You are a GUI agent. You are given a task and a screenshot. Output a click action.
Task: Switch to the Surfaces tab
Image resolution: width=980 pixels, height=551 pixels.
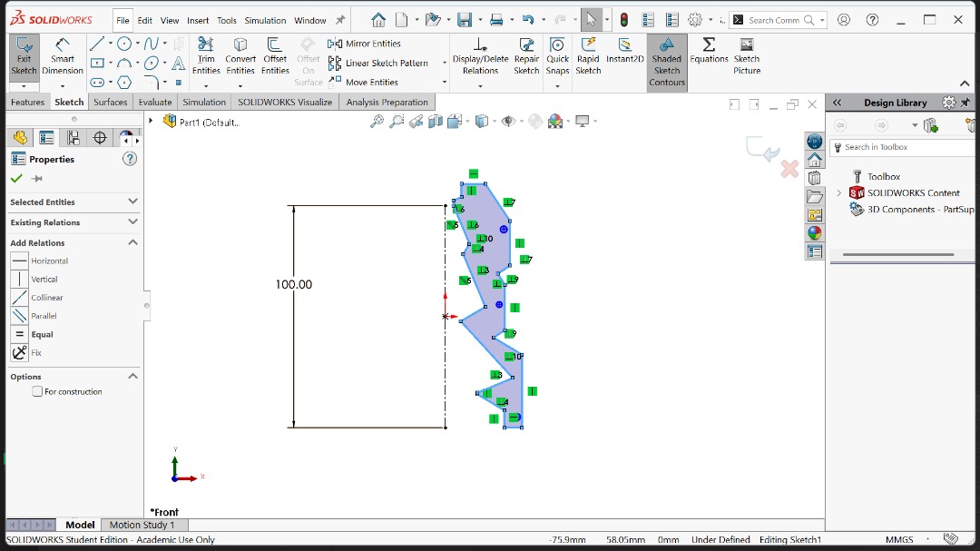pyautogui.click(x=110, y=102)
